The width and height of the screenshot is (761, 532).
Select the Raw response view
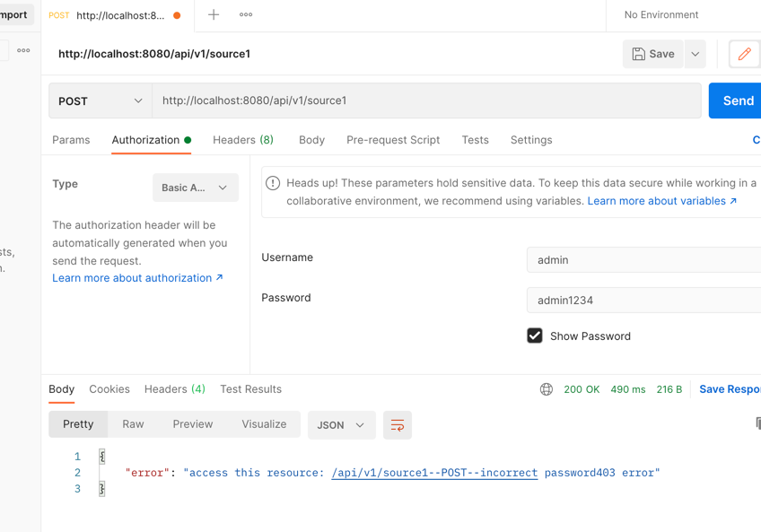point(133,424)
